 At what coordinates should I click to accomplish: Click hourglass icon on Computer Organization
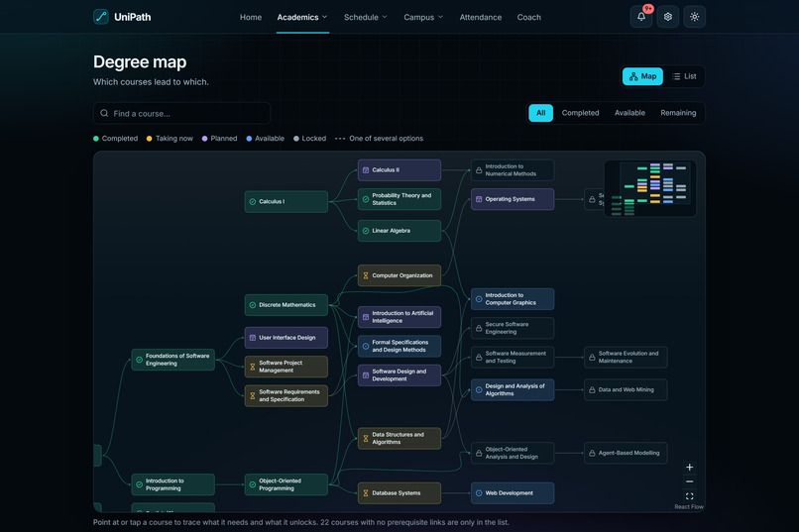(366, 275)
